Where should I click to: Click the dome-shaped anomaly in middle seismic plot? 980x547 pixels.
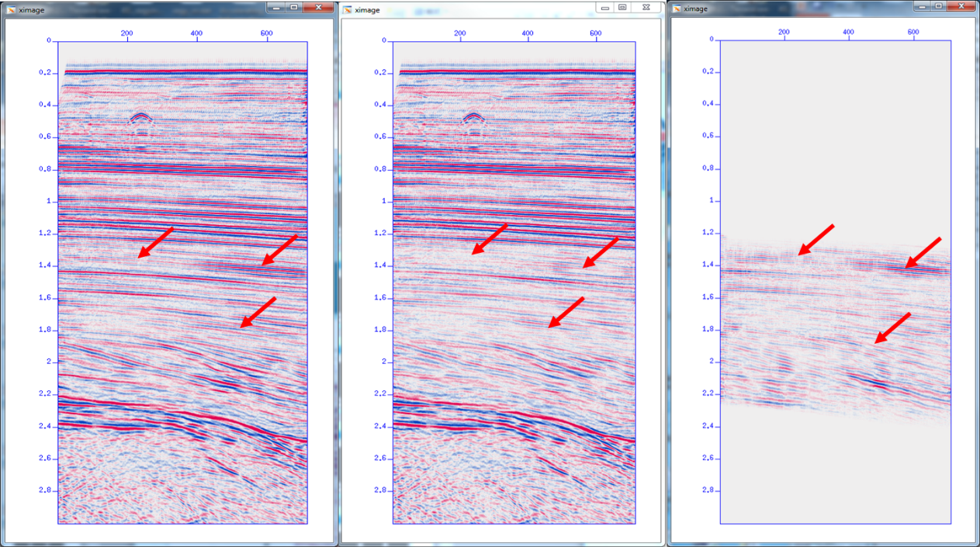tap(473, 118)
